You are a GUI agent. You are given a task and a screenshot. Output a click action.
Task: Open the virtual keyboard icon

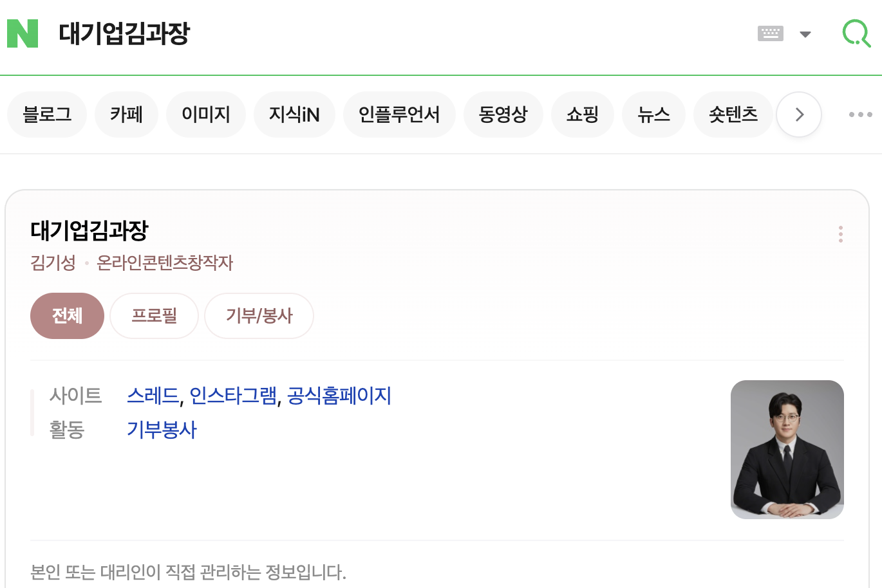point(770,33)
